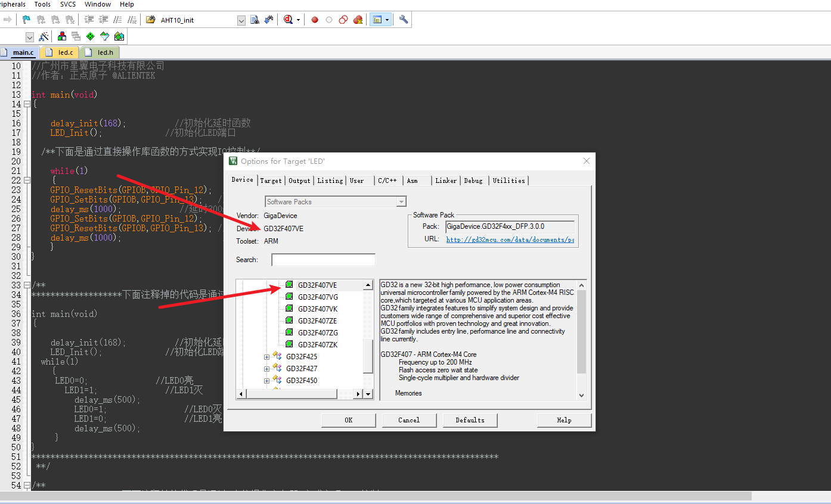Collapse code fold at line 22

[x=27, y=181]
